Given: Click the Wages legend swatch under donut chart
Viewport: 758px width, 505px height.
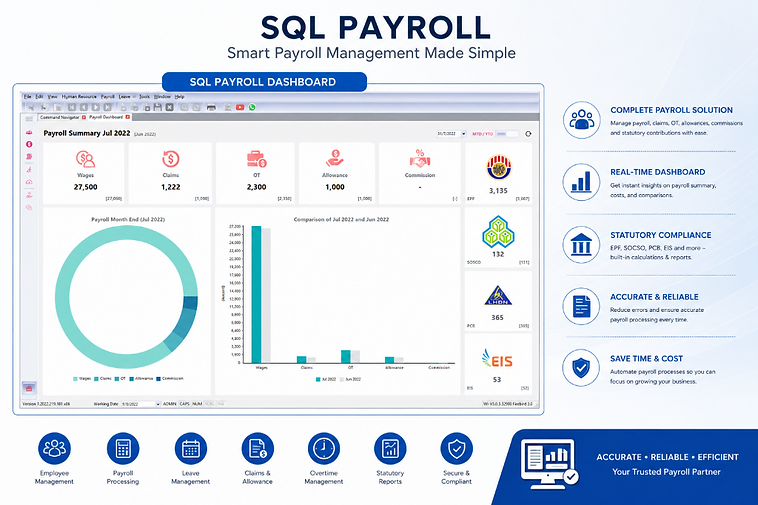Looking at the screenshot, I should [75, 379].
